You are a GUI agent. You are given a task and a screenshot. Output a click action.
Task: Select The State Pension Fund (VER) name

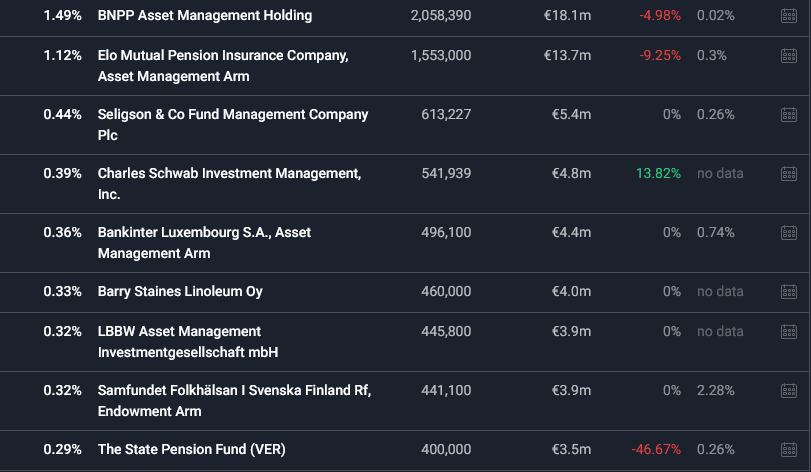191,449
